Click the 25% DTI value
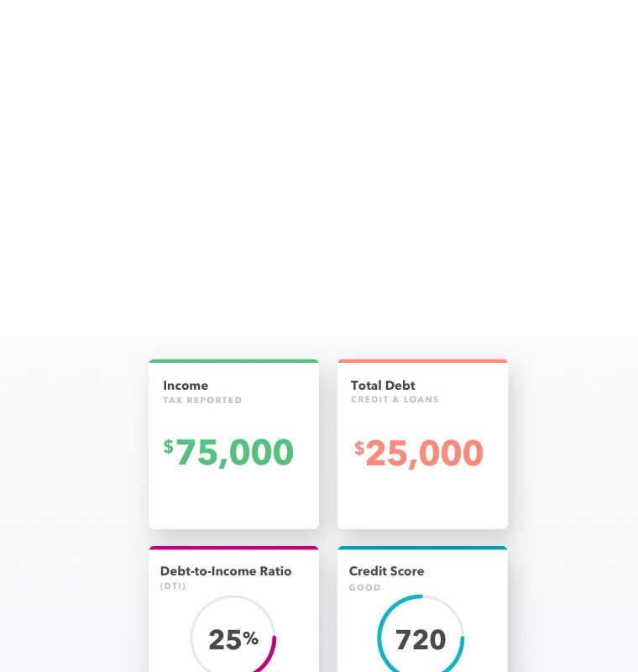The image size is (638, 672). pos(233,640)
